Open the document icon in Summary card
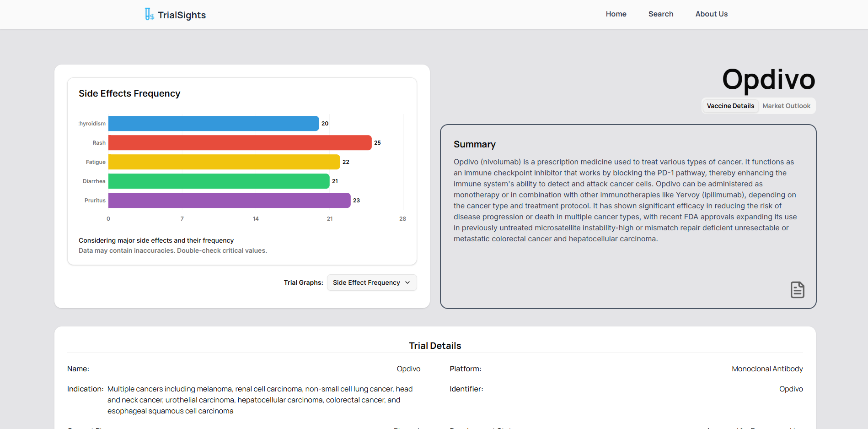 797,290
